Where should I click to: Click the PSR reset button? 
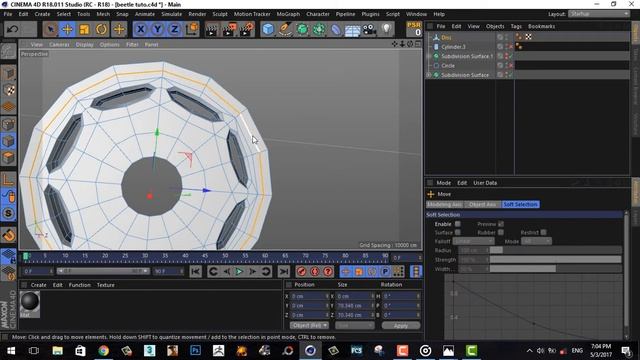(414, 29)
